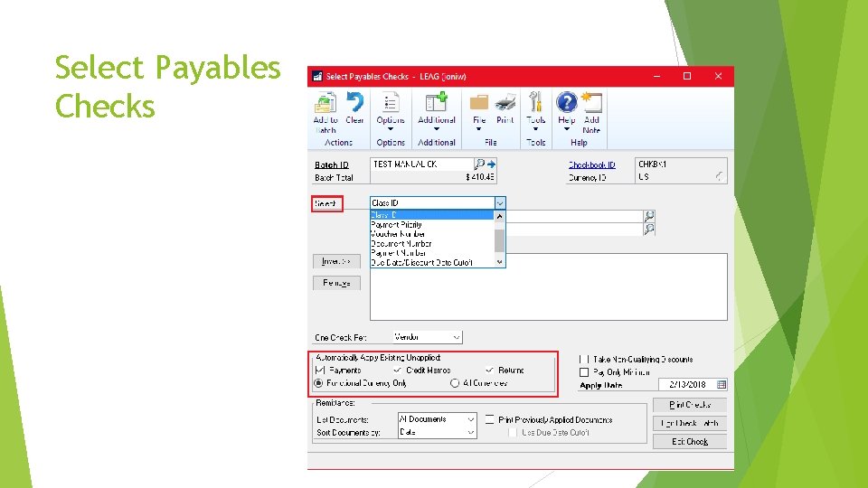This screenshot has height=488, width=868.
Task: Choose Payment Priority in dropdown list
Action: pyautogui.click(x=432, y=225)
